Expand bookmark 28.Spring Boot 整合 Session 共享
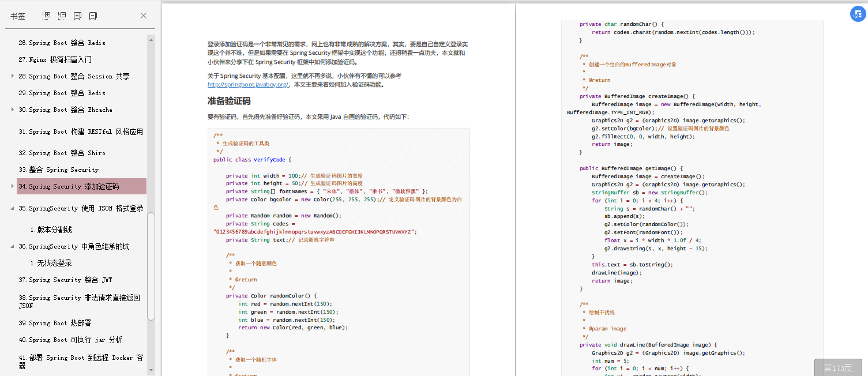The width and height of the screenshot is (868, 376). pos(13,76)
